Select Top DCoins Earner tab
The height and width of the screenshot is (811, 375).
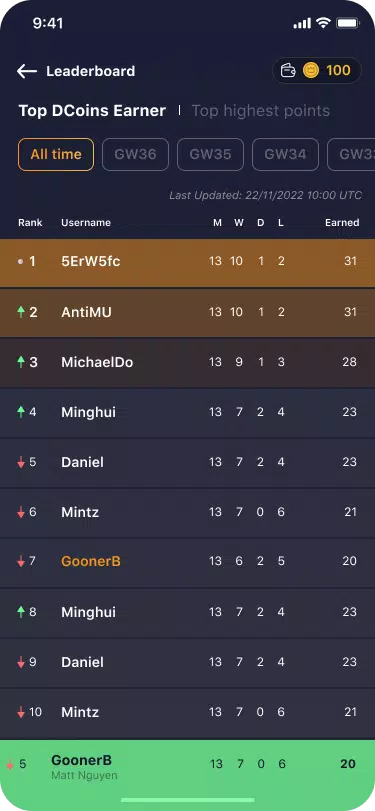coord(92,111)
